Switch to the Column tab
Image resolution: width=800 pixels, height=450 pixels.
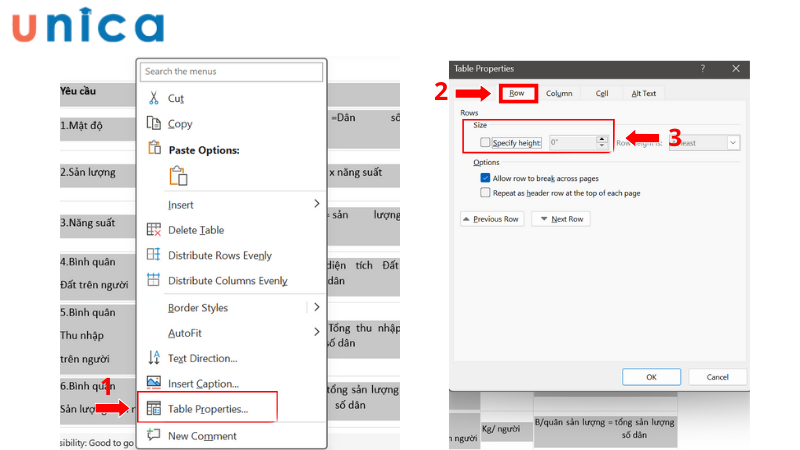pos(559,93)
